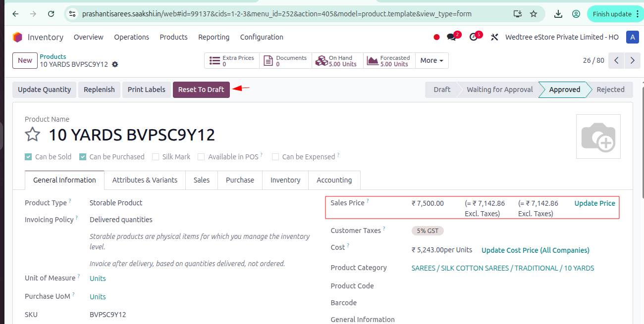Viewport: 644px width, 324px height.
Task: Select Rejected status stage
Action: tap(610, 90)
